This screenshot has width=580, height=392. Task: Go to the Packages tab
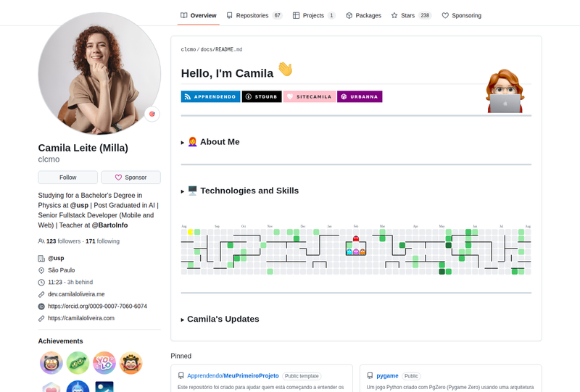coord(364,15)
